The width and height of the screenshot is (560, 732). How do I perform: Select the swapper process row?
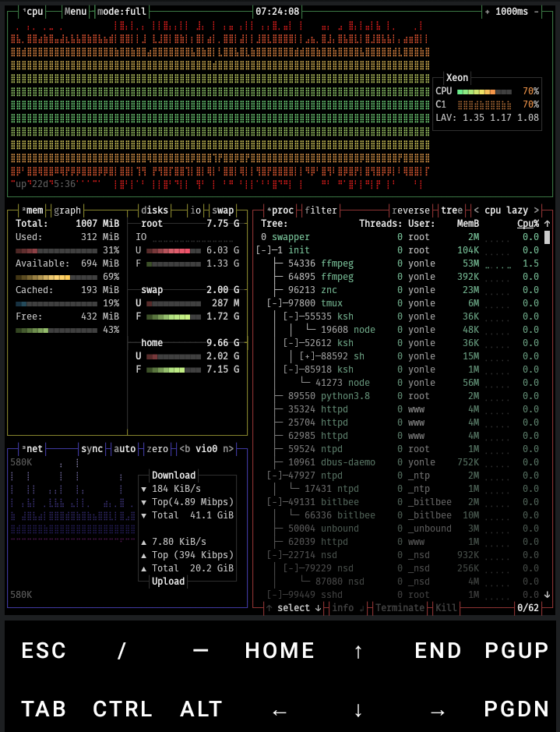click(x=400, y=237)
